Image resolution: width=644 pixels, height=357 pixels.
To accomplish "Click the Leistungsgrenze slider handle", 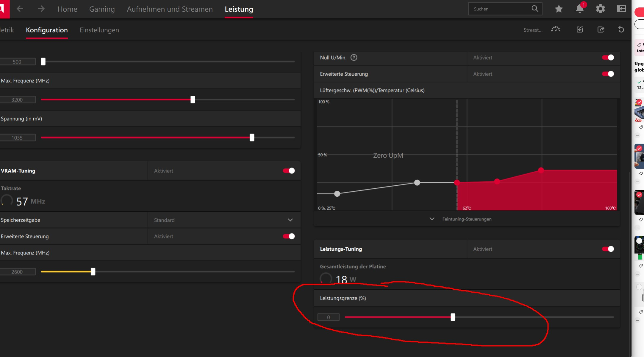I will pyautogui.click(x=453, y=317).
